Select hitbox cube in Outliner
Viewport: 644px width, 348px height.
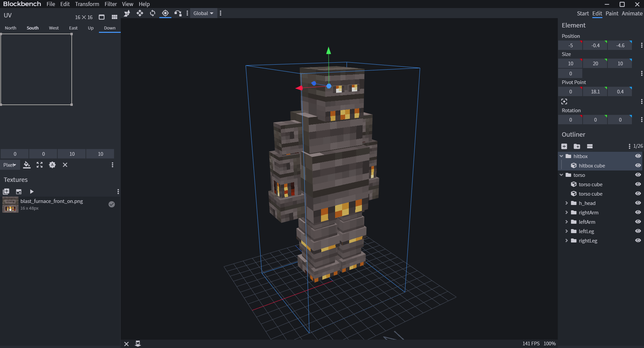(x=592, y=165)
